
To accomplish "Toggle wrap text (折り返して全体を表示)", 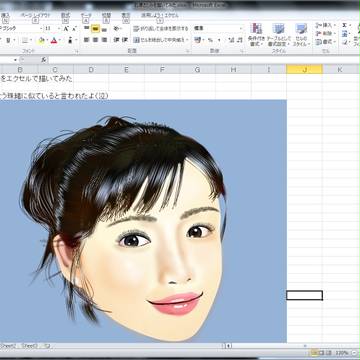I will click(161, 29).
